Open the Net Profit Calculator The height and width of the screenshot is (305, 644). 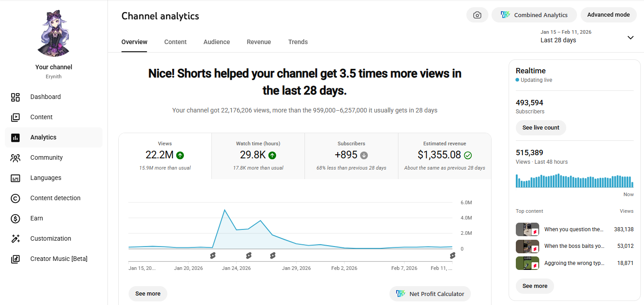430,294
